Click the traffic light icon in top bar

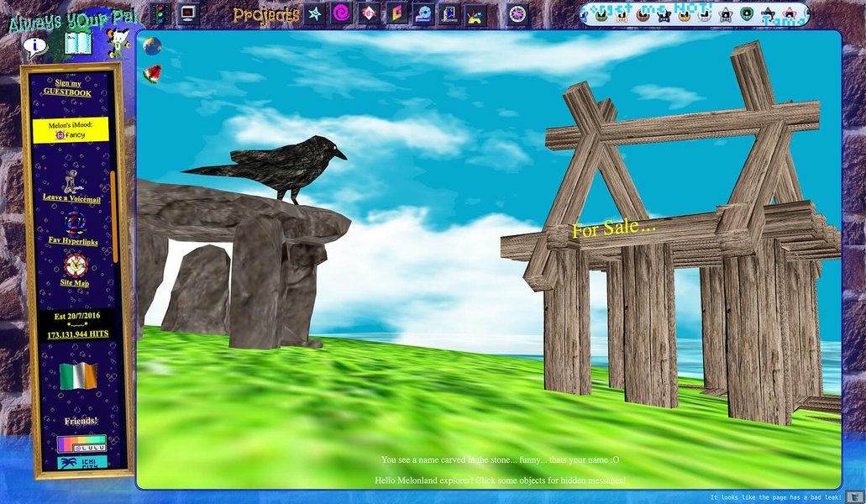click(x=160, y=13)
